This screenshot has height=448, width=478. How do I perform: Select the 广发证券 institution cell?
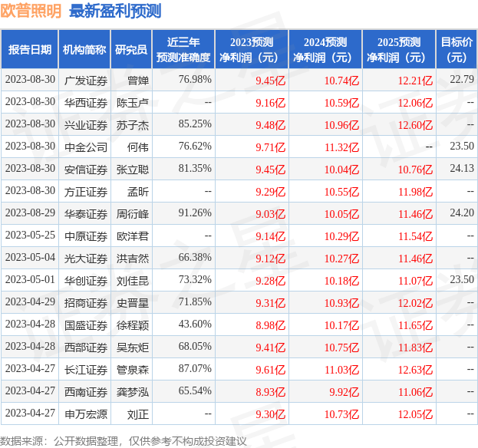pos(86,81)
